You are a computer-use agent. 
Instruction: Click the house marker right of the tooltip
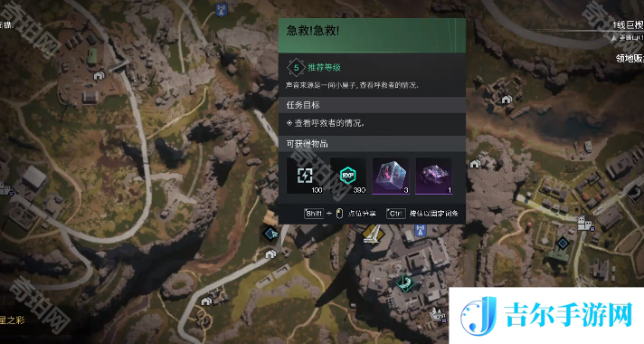coord(475,164)
